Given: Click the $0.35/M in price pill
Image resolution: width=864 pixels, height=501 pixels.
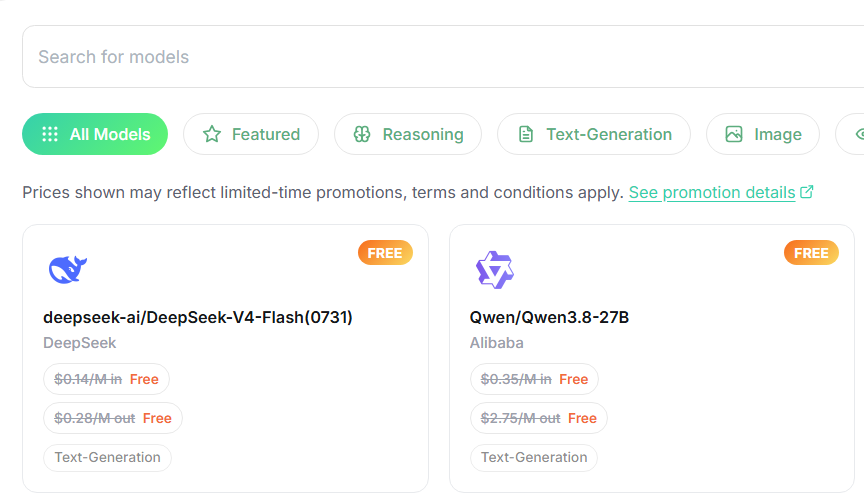Looking at the screenshot, I should point(534,379).
